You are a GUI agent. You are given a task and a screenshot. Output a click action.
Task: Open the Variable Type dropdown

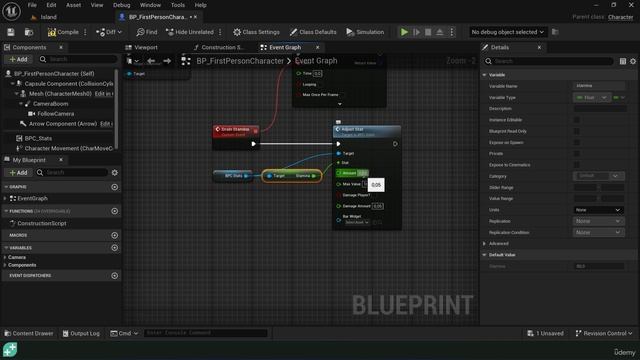tap(592, 98)
